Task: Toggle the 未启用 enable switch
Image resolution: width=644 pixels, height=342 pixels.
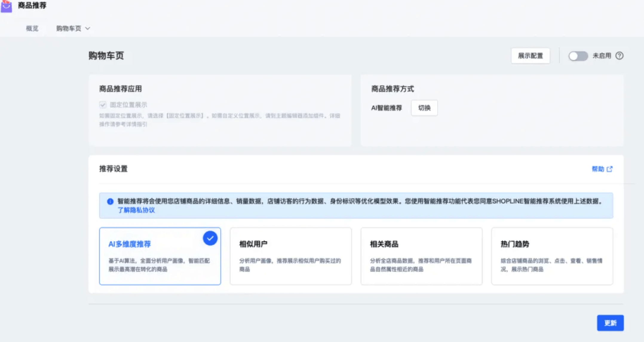Action: point(578,56)
